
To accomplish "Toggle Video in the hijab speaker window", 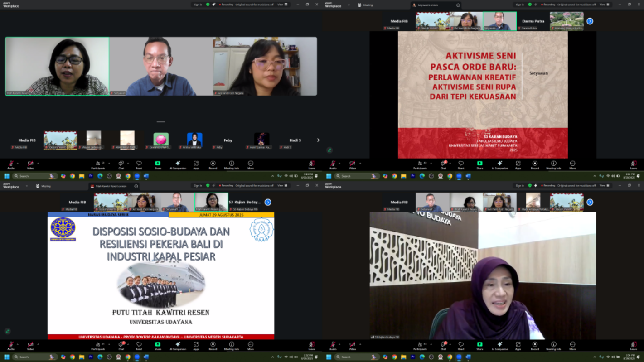I will [x=352, y=346].
